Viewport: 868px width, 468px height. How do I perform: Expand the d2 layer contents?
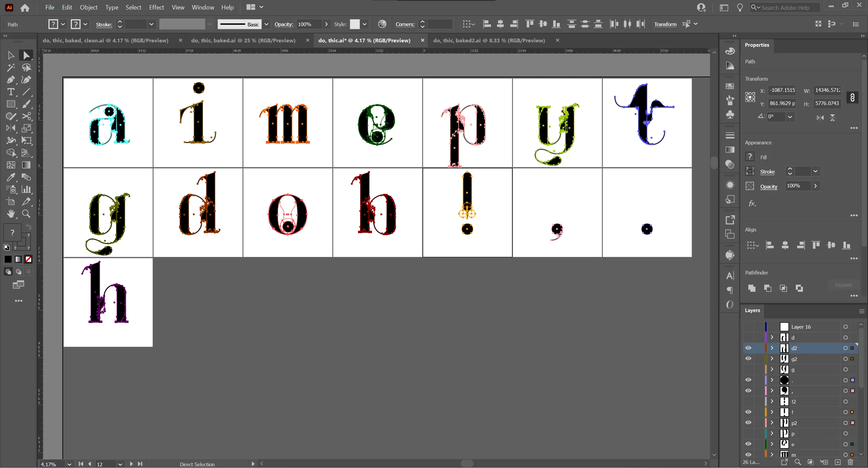pyautogui.click(x=772, y=348)
